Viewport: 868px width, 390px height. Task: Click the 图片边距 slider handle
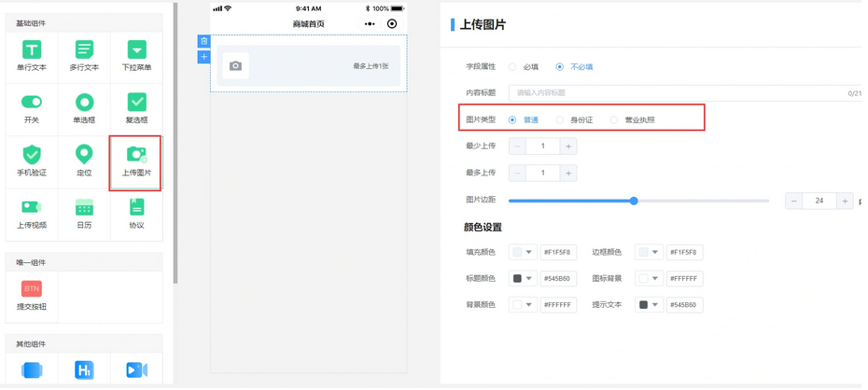coord(634,201)
